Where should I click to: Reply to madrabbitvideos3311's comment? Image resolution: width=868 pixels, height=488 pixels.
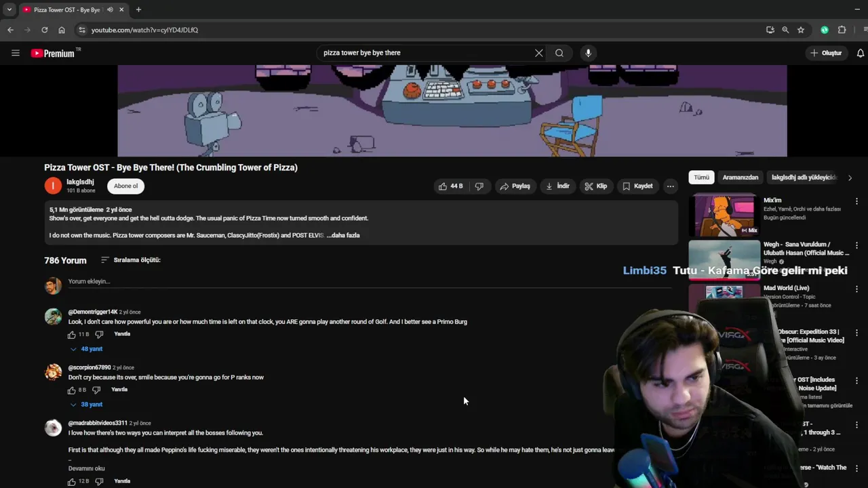point(122,481)
